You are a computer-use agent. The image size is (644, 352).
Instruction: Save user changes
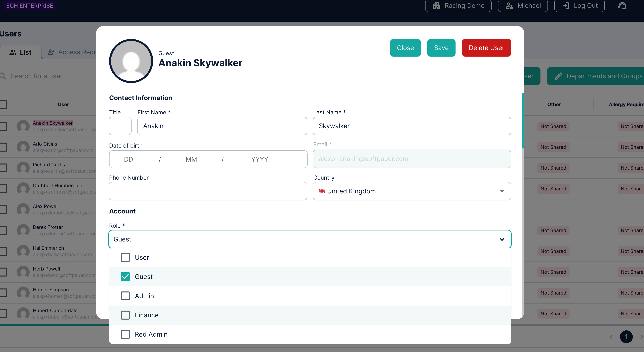pyautogui.click(x=441, y=48)
